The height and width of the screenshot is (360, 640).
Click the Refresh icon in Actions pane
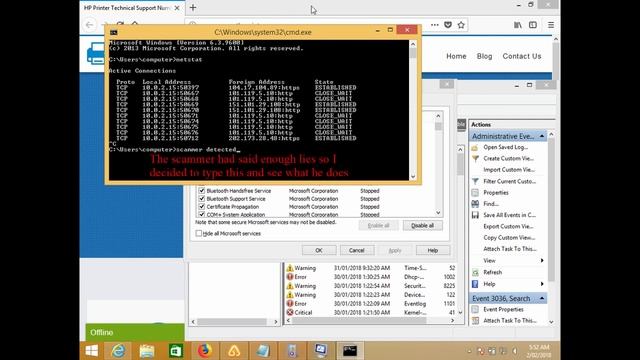coord(475,272)
